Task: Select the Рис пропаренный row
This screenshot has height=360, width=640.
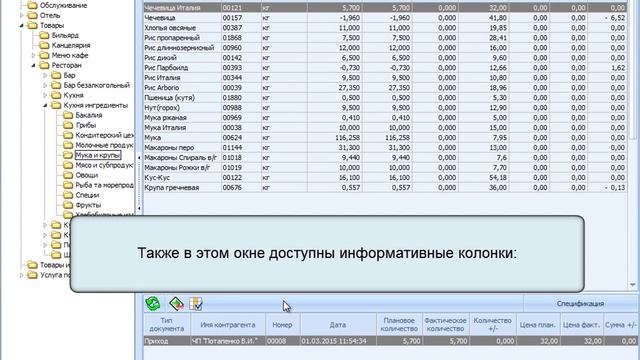Action: 385,38
